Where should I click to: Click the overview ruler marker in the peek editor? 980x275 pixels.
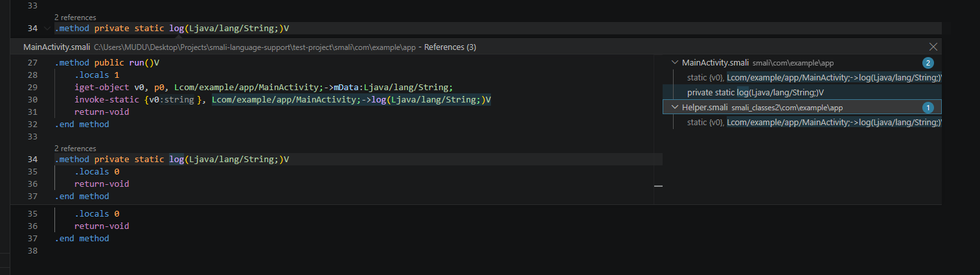[x=658, y=186]
